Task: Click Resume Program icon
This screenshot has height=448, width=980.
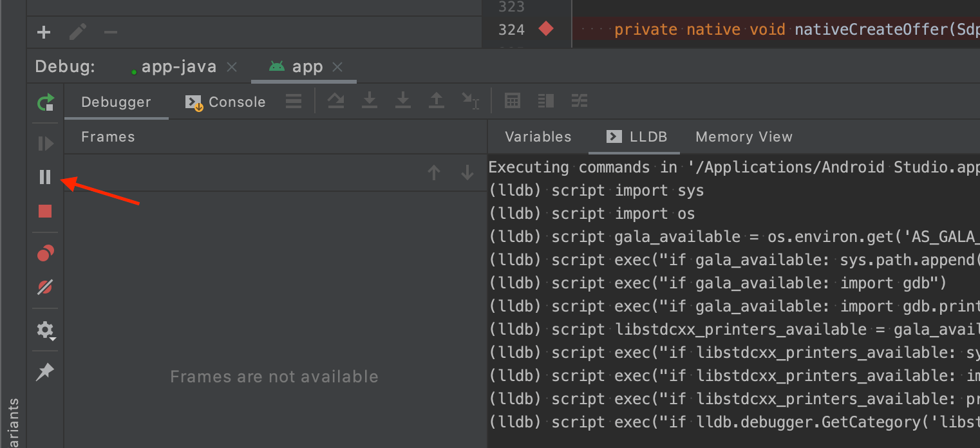Action: click(45, 144)
